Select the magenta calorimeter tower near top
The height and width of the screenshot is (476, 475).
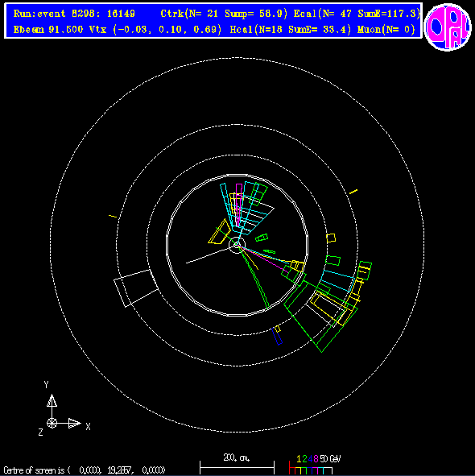239,205
